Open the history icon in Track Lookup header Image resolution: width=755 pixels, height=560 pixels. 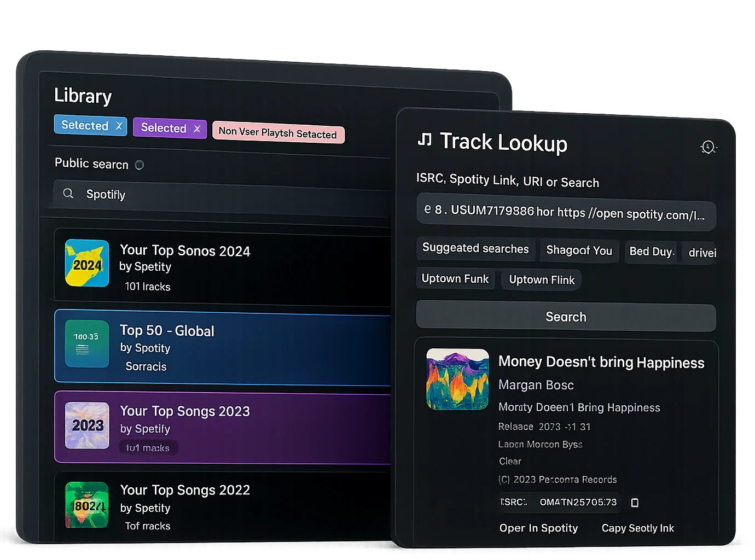(708, 147)
